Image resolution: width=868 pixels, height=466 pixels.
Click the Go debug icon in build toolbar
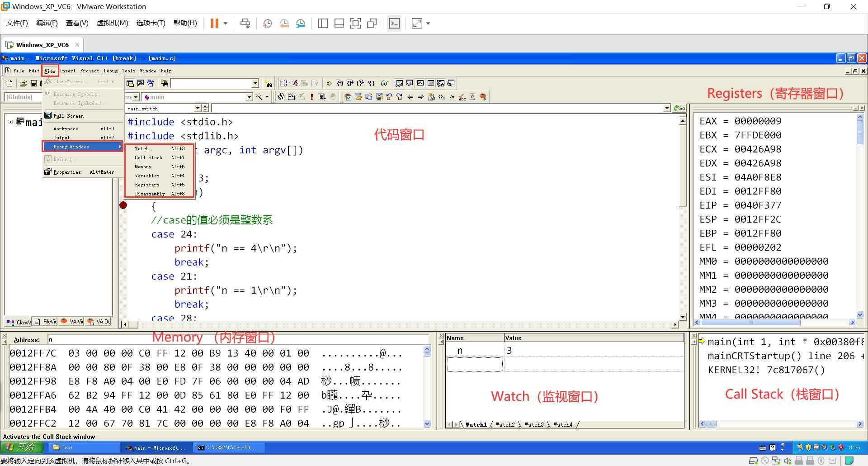point(322,97)
